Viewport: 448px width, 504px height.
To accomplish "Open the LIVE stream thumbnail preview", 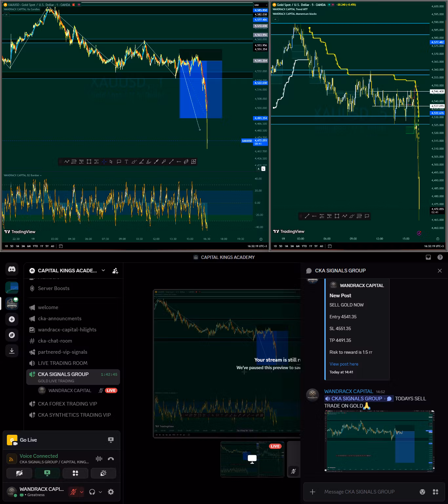I will (x=252, y=459).
